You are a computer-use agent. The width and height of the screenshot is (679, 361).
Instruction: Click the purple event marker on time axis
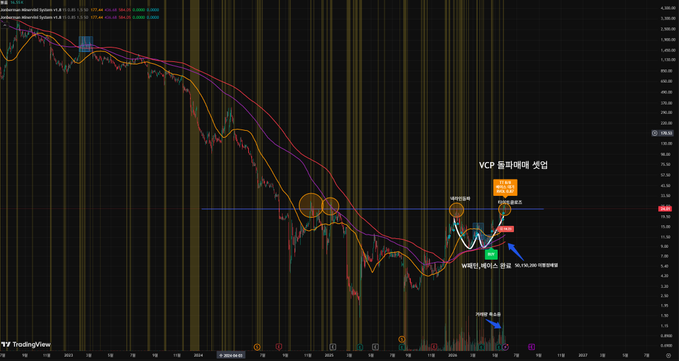pos(531,347)
